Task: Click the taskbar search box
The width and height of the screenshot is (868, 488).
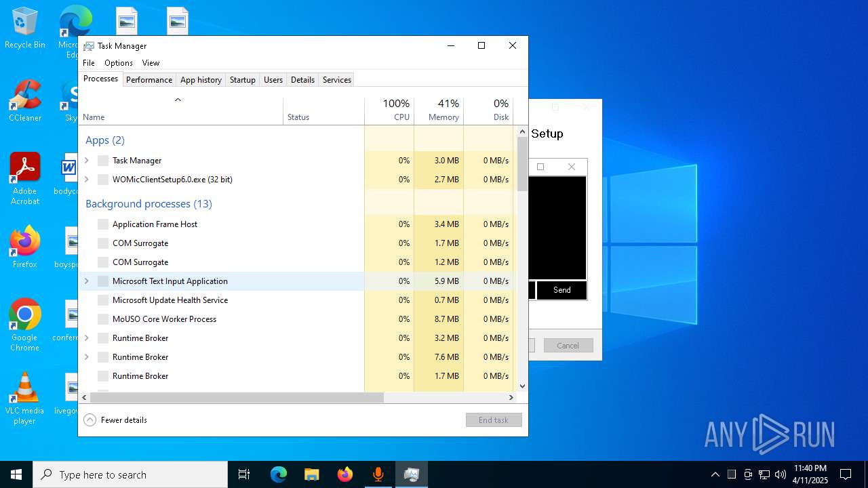Action: (130, 474)
